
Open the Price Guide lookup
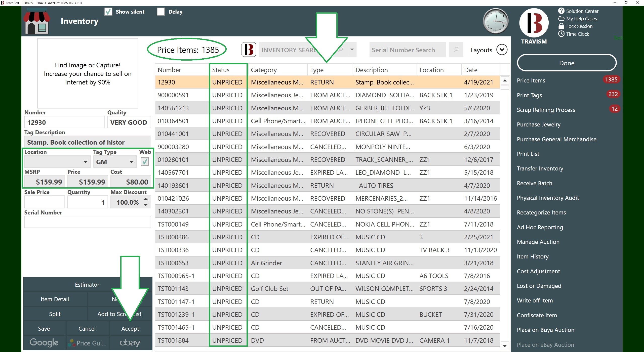(x=88, y=343)
